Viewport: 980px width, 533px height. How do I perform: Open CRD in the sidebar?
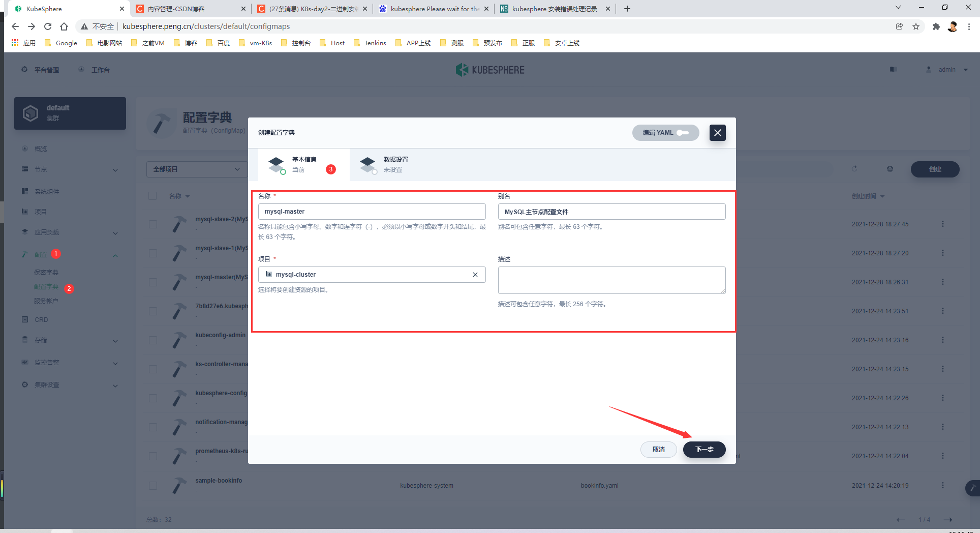pos(41,320)
